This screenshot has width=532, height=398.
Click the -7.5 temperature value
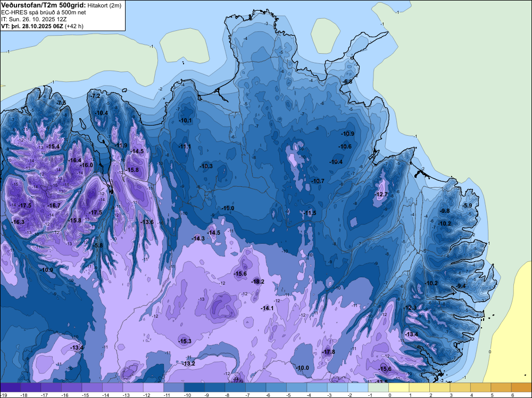coord(61,103)
